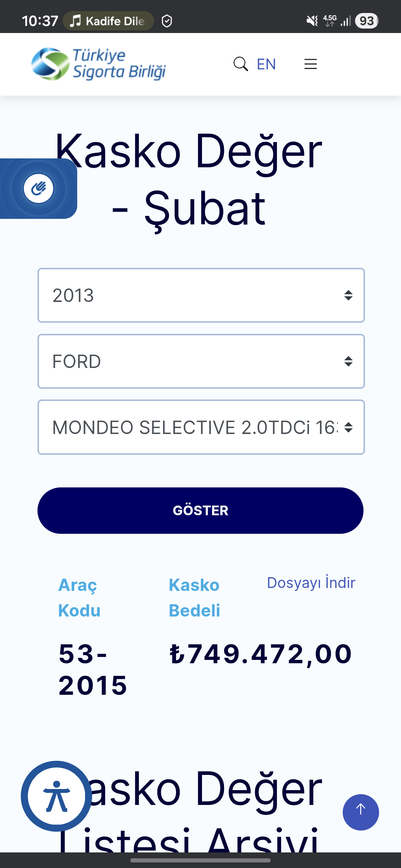401x868 pixels.
Task: Tap the 53-2015 vehicle code
Action: click(93, 670)
